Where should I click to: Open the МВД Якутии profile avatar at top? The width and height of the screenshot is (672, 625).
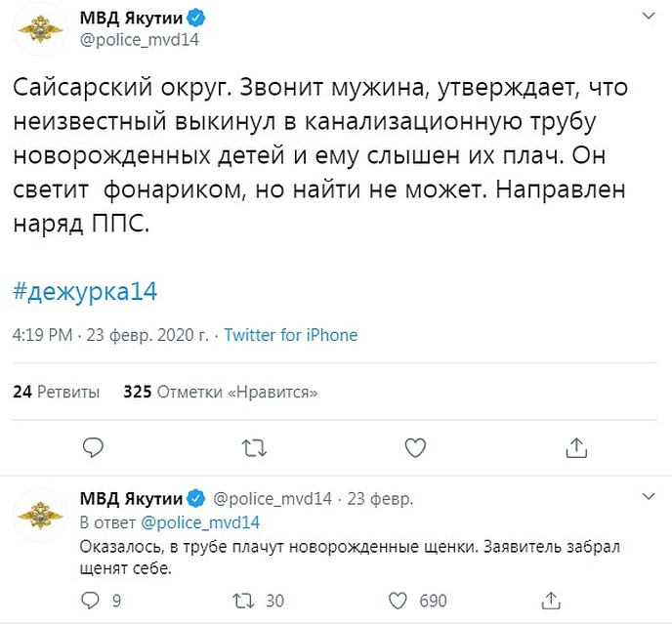point(40,28)
